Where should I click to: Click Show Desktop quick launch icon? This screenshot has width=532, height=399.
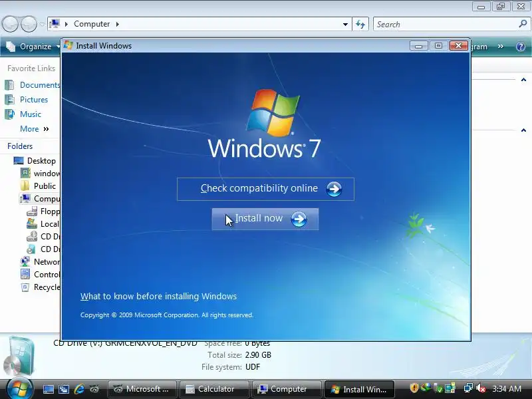coord(48,389)
